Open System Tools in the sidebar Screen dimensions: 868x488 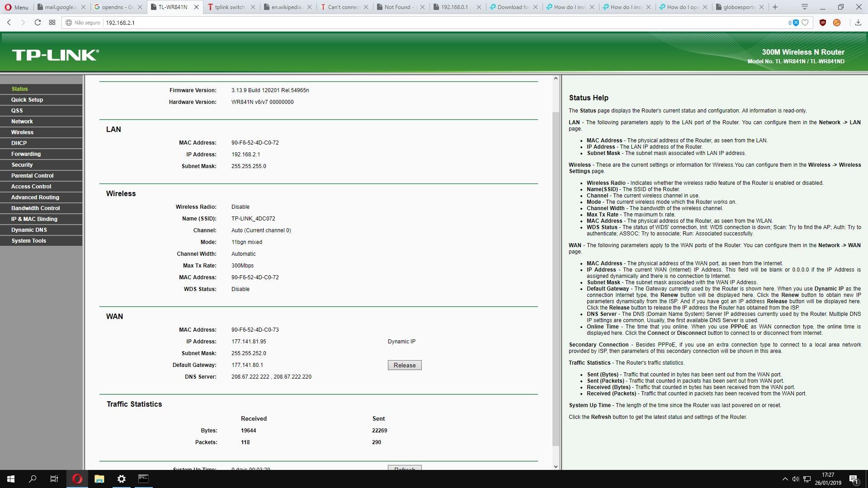(x=41, y=241)
